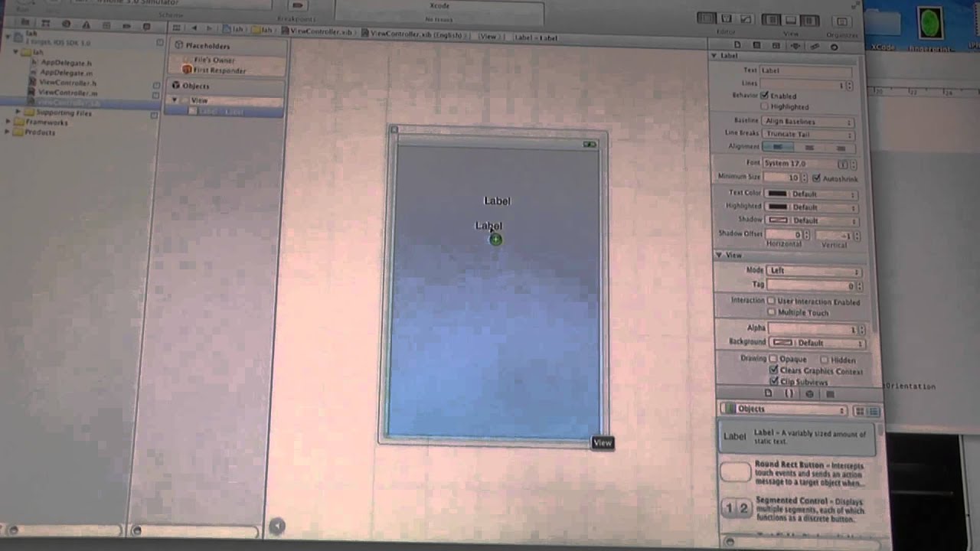Switch the library to icon grid view

pos(859,411)
